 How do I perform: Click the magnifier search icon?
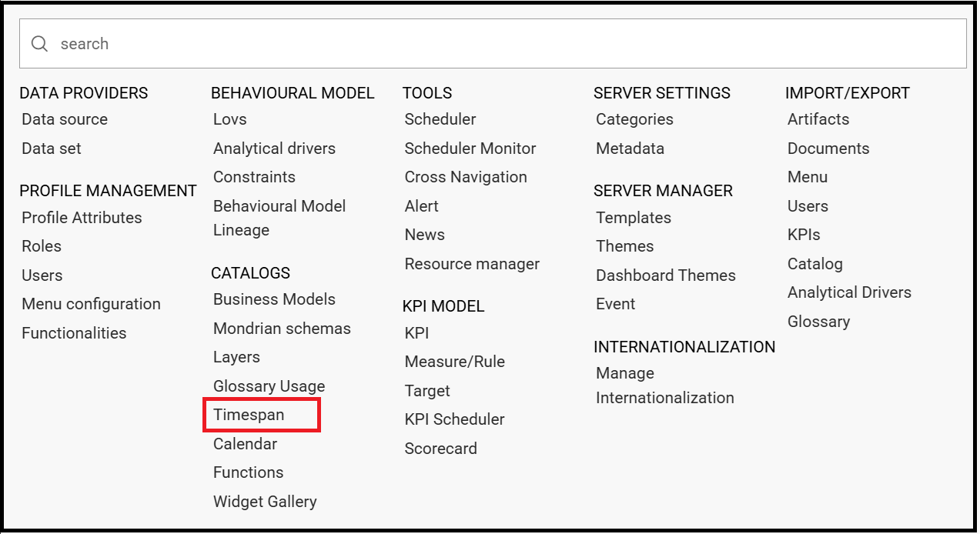pos(39,44)
